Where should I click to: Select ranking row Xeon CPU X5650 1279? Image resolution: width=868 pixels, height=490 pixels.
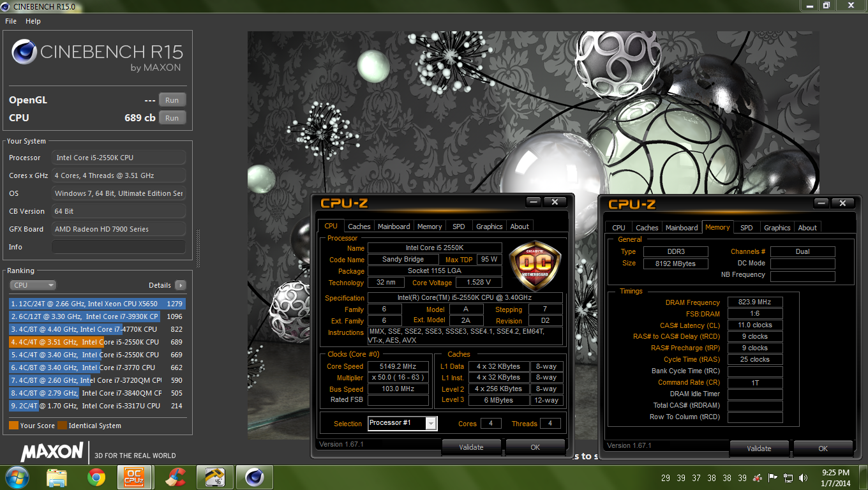click(x=97, y=304)
